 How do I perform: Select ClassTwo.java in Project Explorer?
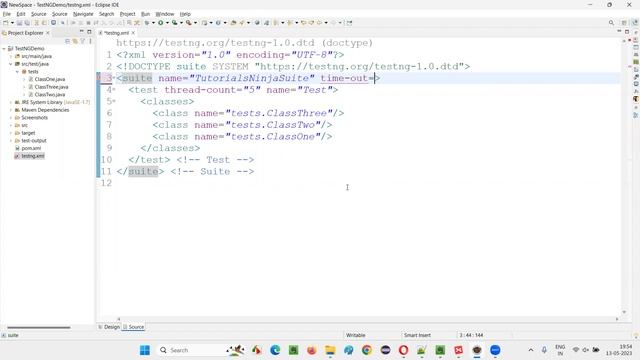(50, 95)
